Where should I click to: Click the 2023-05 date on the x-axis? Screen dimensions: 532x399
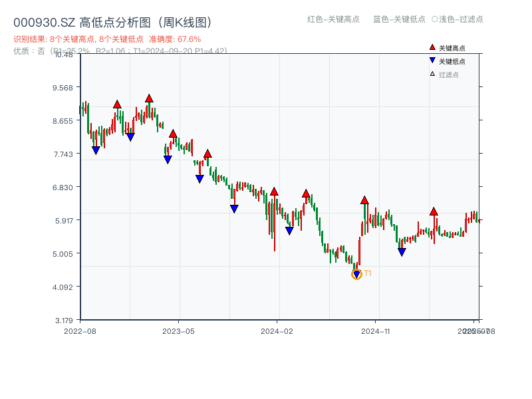click(x=178, y=331)
